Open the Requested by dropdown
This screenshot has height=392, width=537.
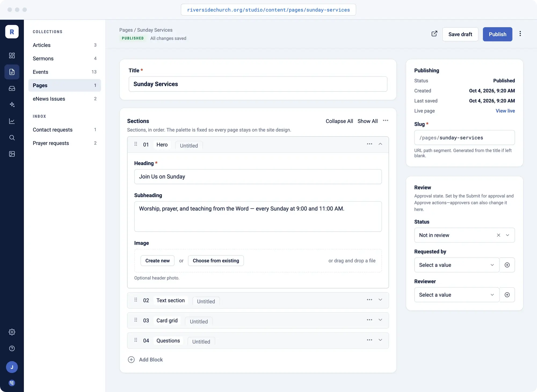coord(457,265)
